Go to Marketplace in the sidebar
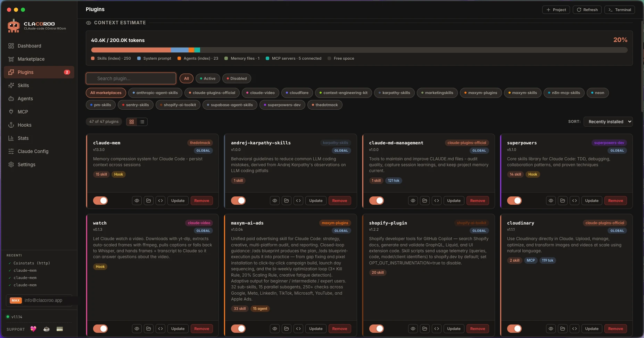 coord(39,59)
